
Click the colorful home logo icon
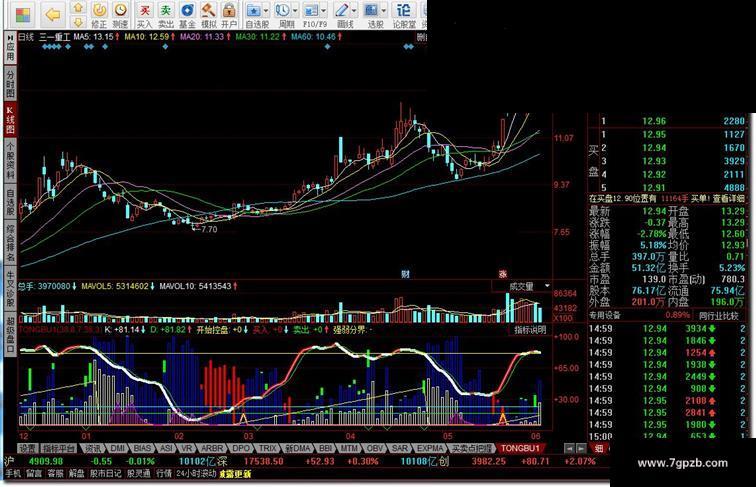[x=23, y=15]
